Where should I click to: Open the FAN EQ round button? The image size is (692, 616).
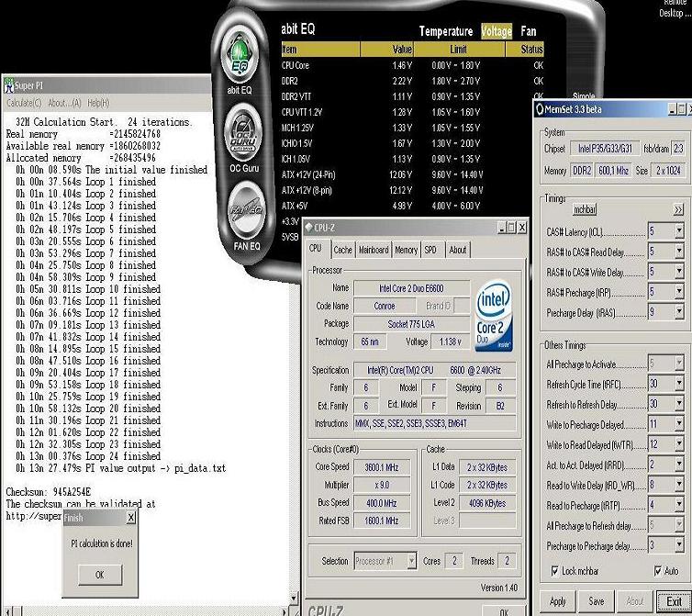pyautogui.click(x=247, y=210)
